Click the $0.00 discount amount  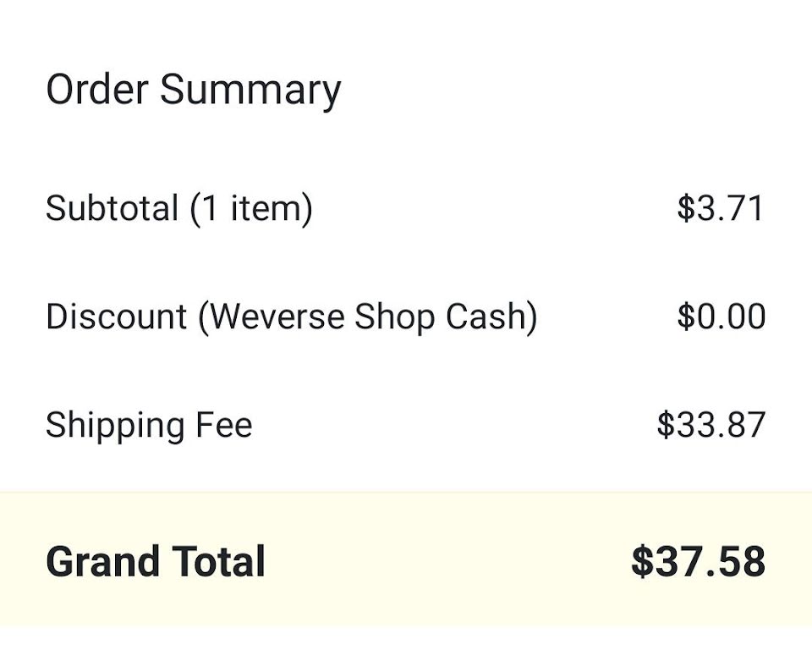coord(721,317)
